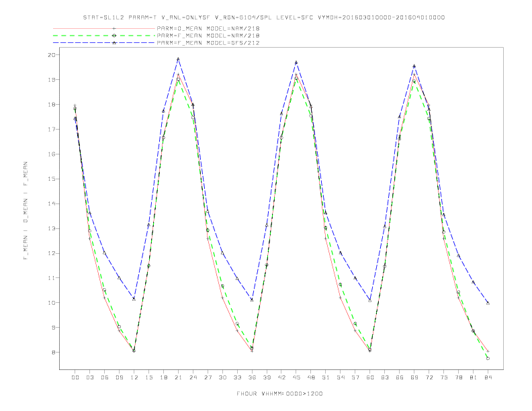Click y-axis tick label 16
This screenshot has height=411, width=532.
click(x=52, y=154)
